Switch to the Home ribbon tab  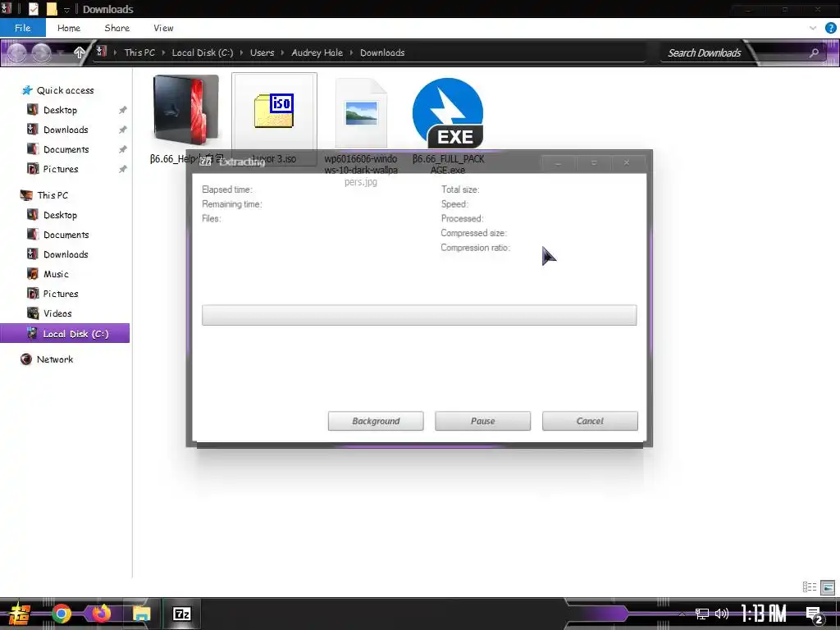[69, 28]
